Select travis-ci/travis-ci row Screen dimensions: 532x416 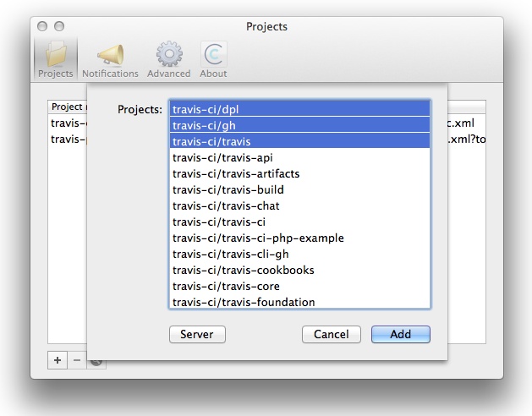point(300,222)
